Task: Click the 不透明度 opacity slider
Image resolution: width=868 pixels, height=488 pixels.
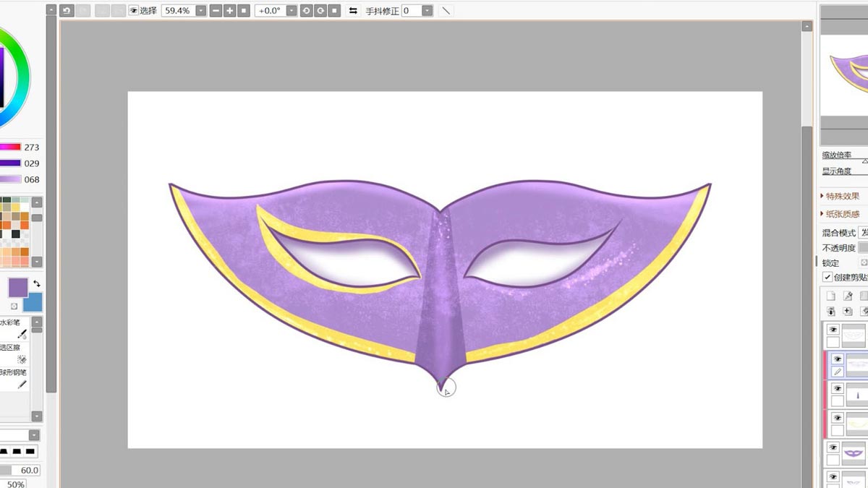Action: pos(864,248)
